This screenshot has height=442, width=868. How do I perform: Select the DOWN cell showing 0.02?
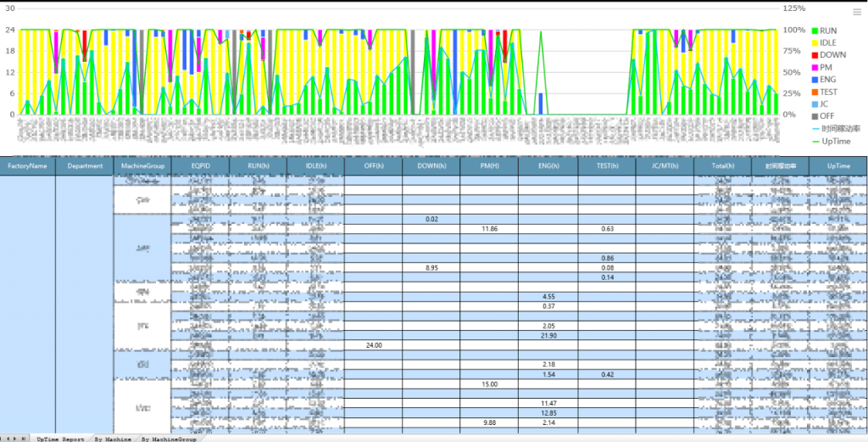pyautogui.click(x=431, y=220)
